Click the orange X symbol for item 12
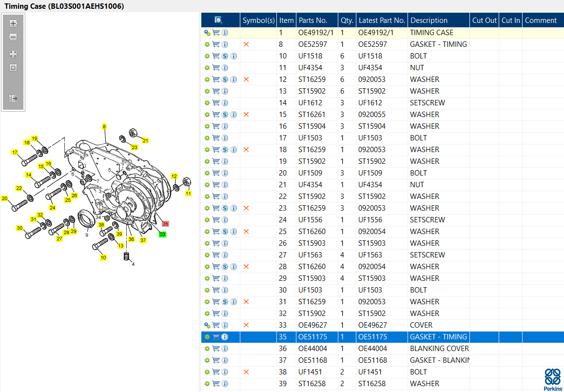The height and width of the screenshot is (392, 564). [x=246, y=79]
